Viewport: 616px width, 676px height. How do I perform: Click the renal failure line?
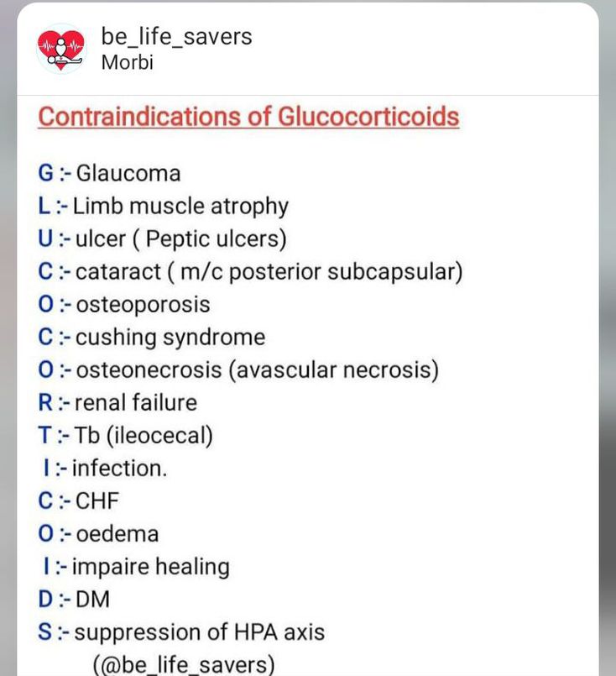[x=117, y=402]
